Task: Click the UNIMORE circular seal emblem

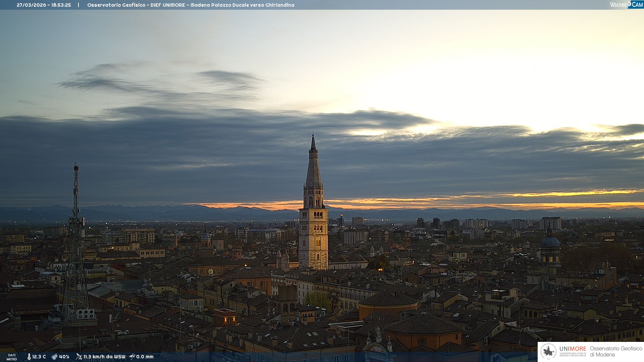Action: [548, 351]
